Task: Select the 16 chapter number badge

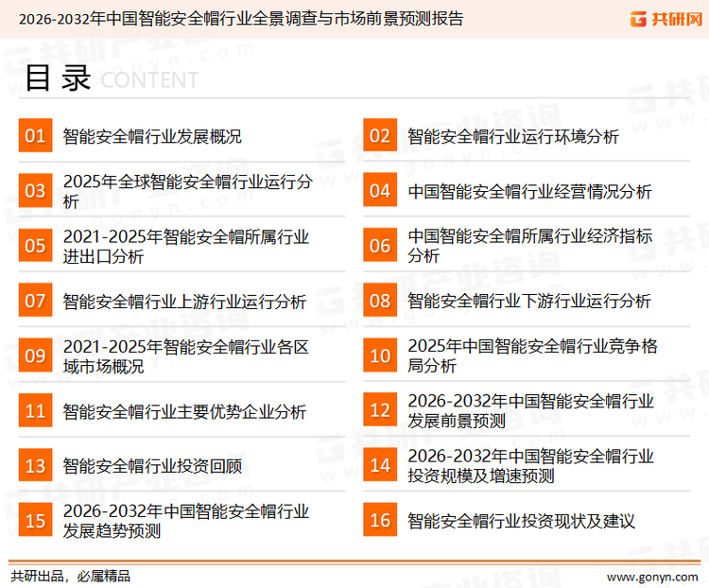Action: tap(380, 521)
